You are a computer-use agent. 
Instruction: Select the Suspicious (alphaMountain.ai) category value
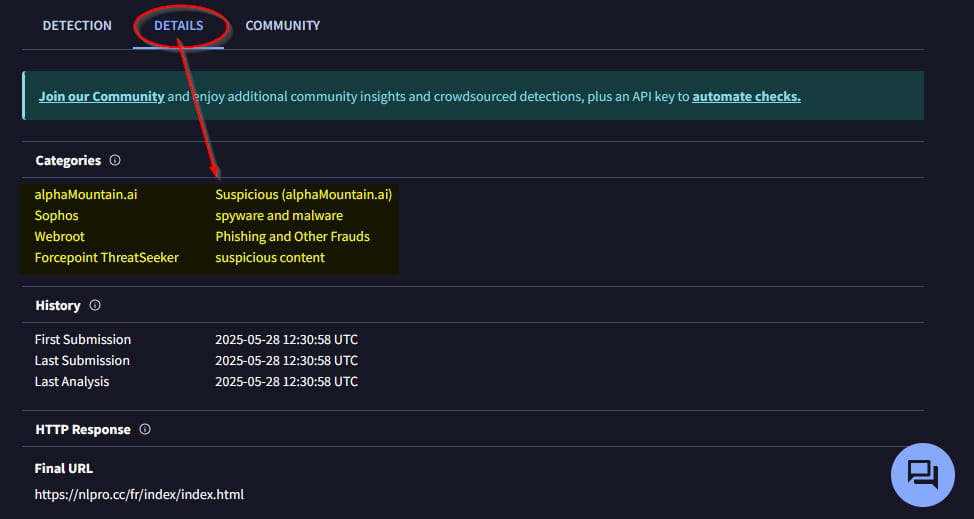point(304,194)
